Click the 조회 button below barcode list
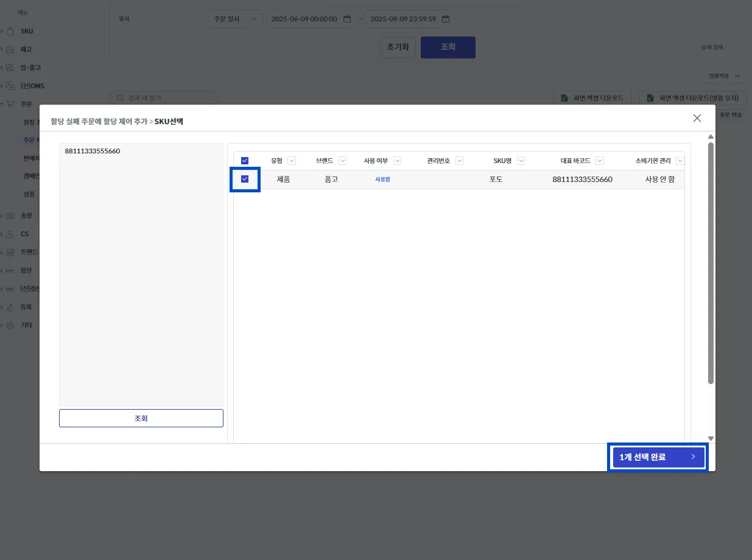Image resolution: width=752 pixels, height=560 pixels. [141, 418]
